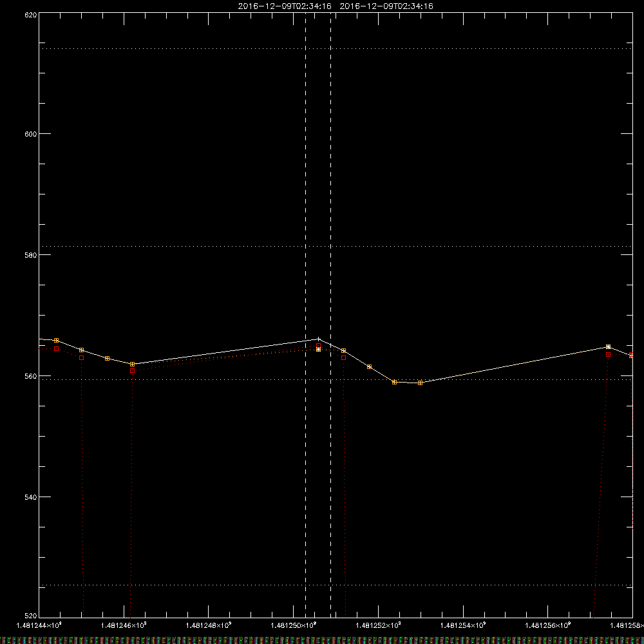
Task: Click the x-axis label 1.481252×10⁹
Action: point(378,625)
